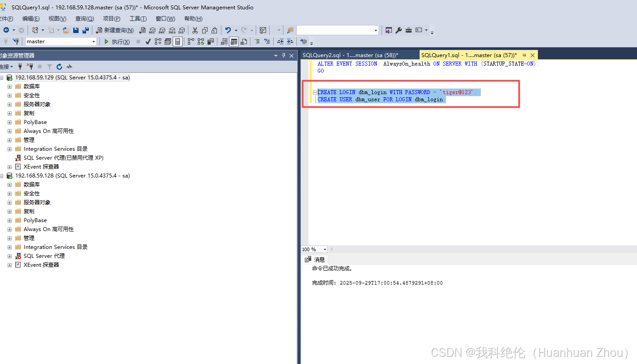This screenshot has width=637, height=364.
Task: Expand the 安全性 node under 192.168.59.128
Action: pyautogui.click(x=9, y=193)
